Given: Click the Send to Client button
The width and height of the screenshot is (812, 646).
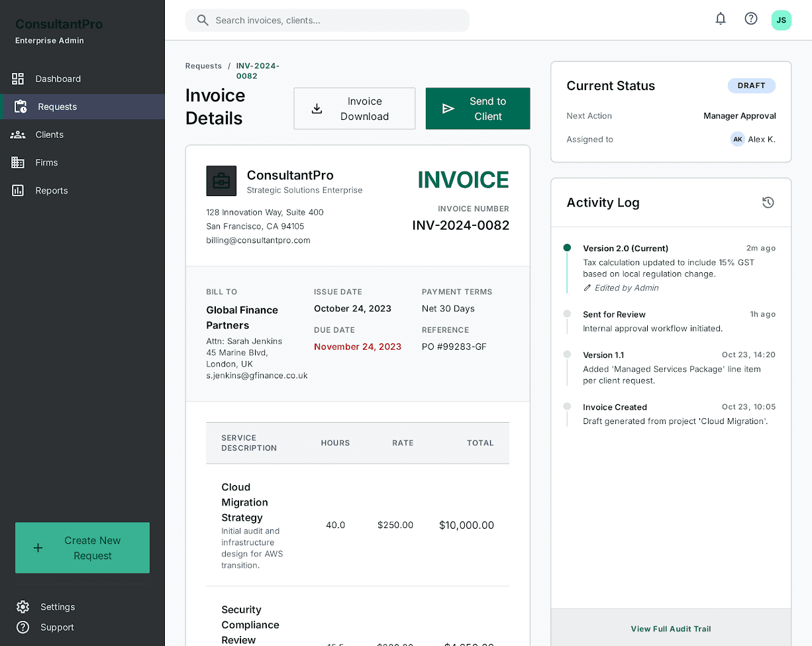Looking at the screenshot, I should (x=478, y=109).
